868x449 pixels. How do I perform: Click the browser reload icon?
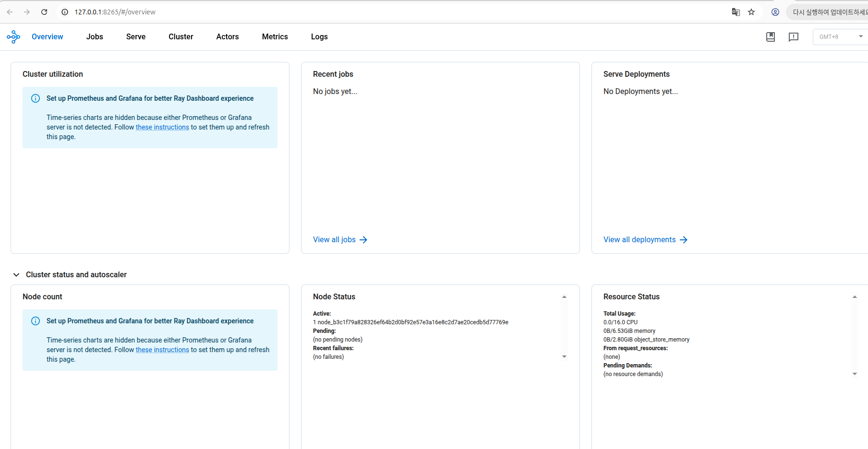(x=44, y=12)
